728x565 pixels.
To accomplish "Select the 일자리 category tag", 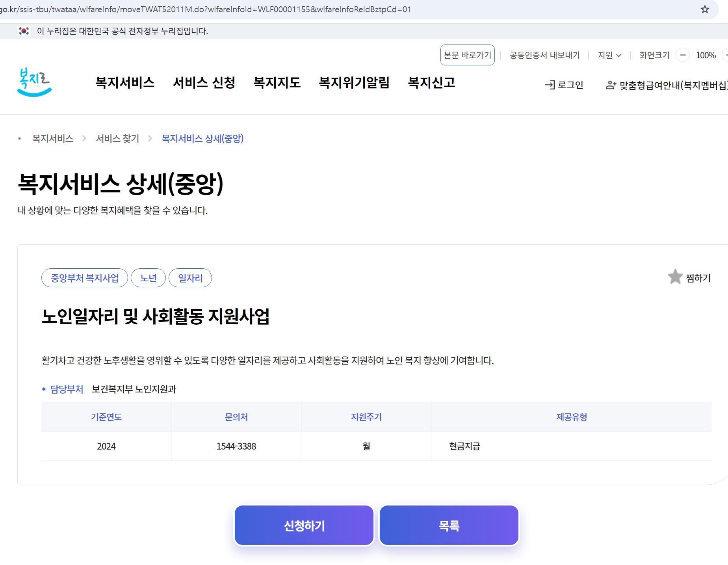I will pyautogui.click(x=190, y=278).
